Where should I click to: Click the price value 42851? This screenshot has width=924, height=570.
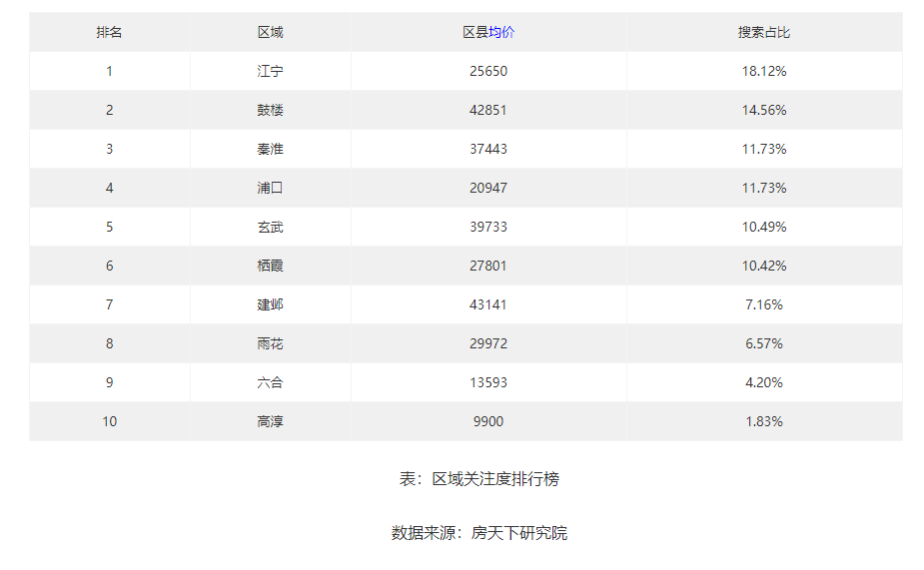488,110
